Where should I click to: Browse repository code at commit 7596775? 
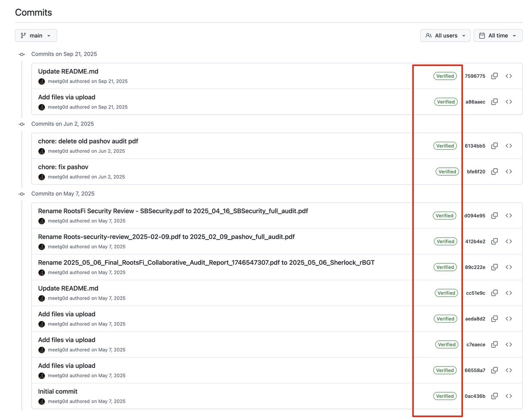point(509,76)
